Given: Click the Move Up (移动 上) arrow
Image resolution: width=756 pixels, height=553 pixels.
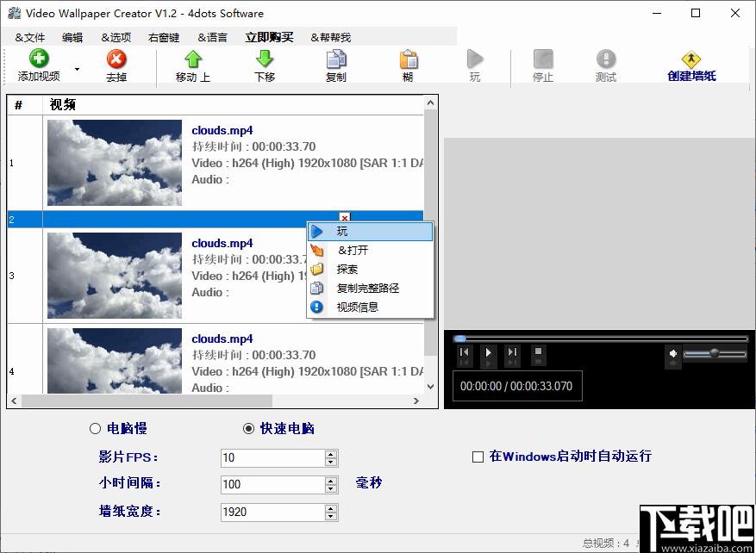Looking at the screenshot, I should (x=193, y=59).
